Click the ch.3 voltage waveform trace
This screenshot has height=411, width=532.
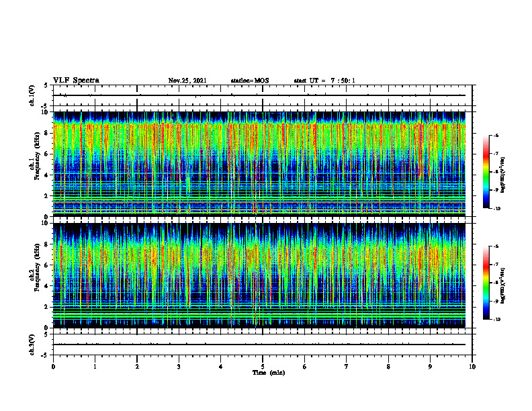point(259,345)
